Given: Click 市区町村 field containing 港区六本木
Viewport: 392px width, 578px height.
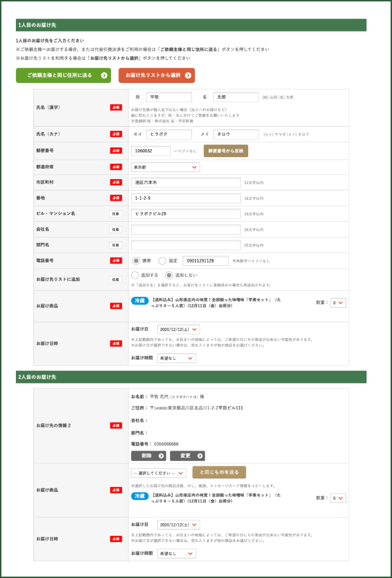Looking at the screenshot, I should pos(186,182).
